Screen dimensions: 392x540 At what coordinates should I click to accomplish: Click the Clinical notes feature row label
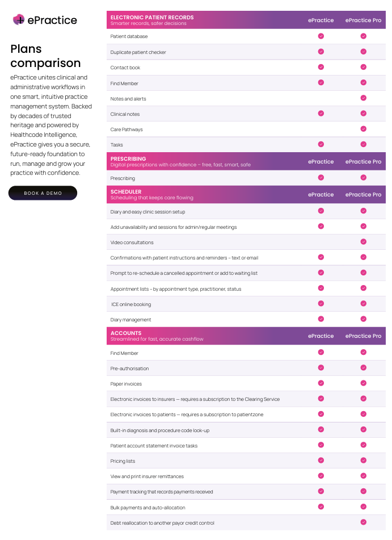(125, 114)
